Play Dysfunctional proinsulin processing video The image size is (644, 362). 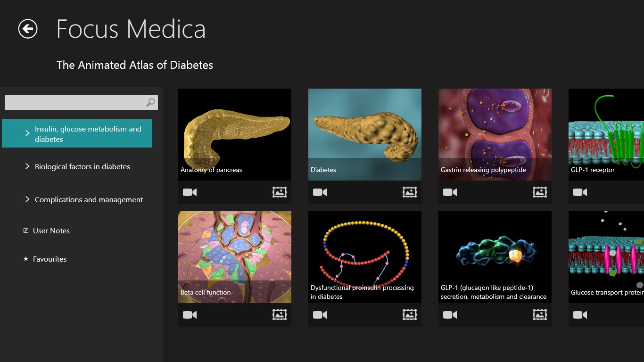coord(320,315)
